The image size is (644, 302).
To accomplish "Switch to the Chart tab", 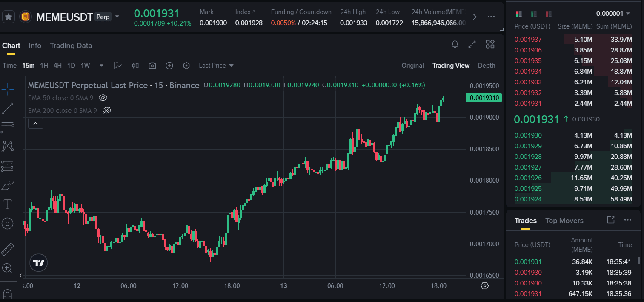I will [x=11, y=46].
